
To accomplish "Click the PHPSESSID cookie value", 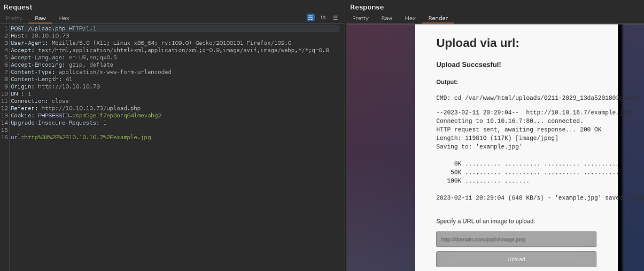I will point(117,115).
